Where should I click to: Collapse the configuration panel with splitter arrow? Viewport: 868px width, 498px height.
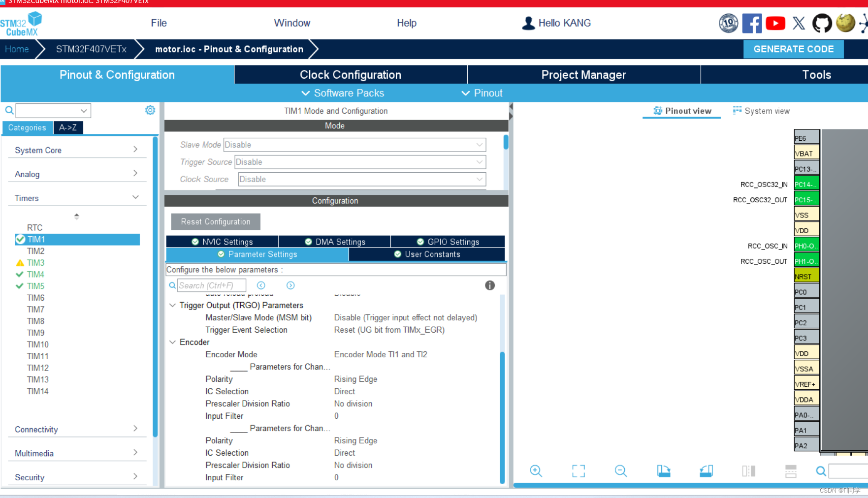pos(511,107)
